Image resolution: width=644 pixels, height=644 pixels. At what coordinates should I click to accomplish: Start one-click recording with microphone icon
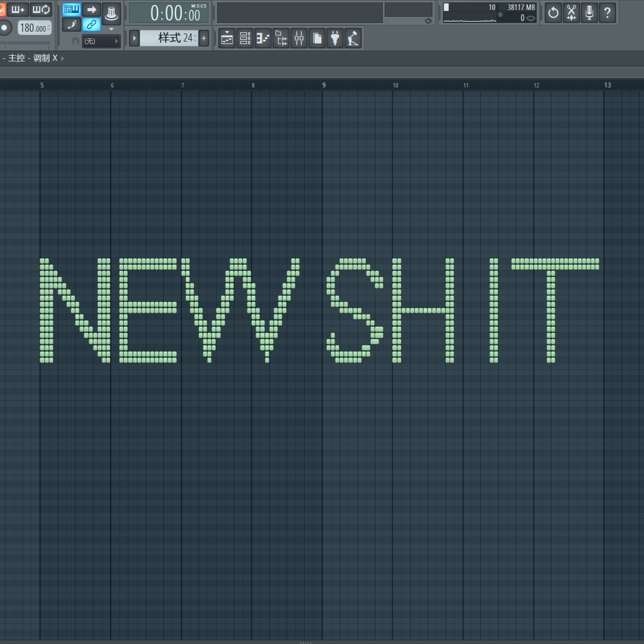coord(589,12)
